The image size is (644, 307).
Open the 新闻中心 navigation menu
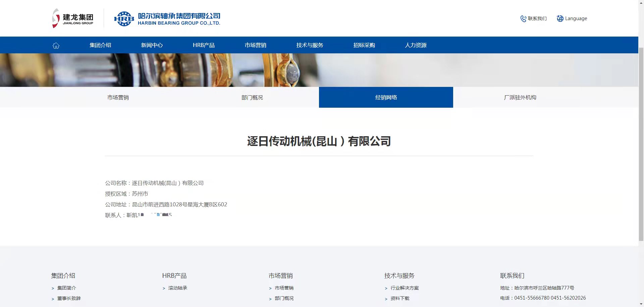coord(152,45)
